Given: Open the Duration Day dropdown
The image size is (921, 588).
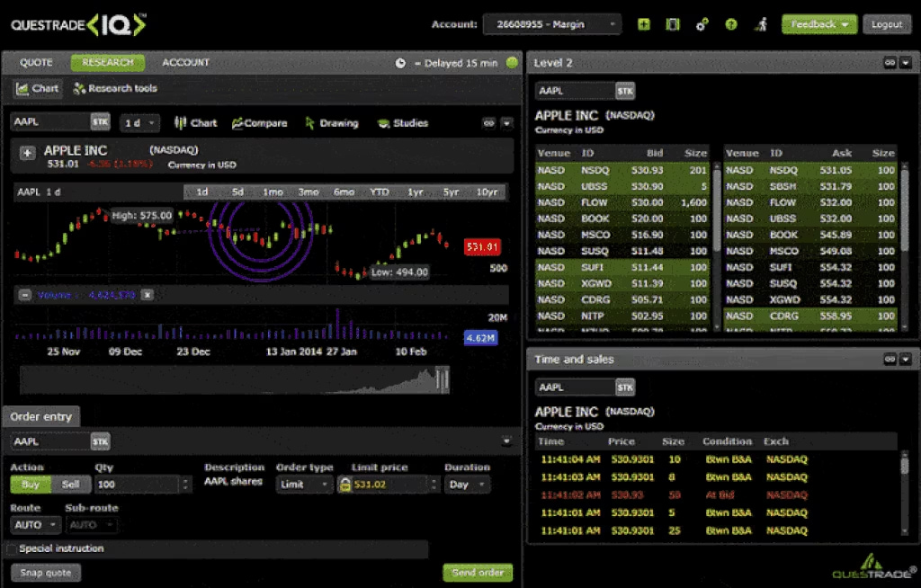Looking at the screenshot, I should point(468,485).
